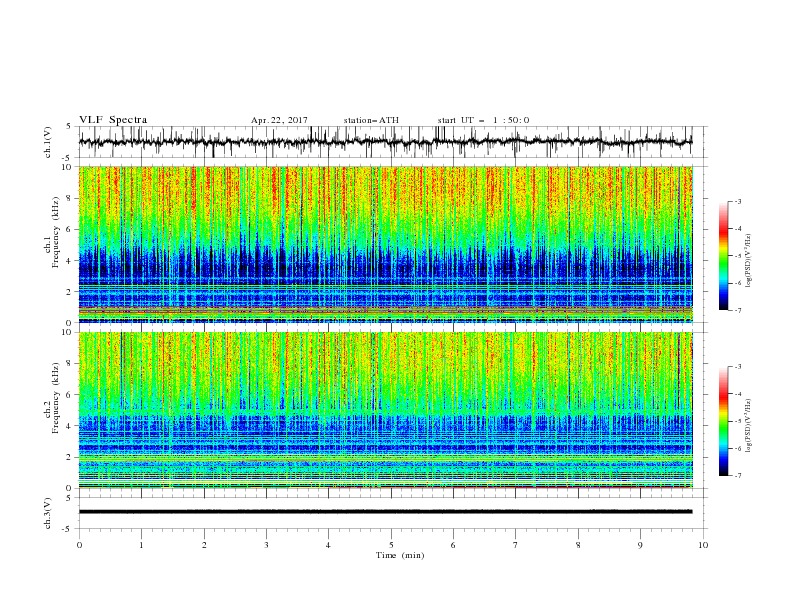Image resolution: width=792 pixels, height=612 pixels.
Task: Click the "2" kHz tick on the ch.1 frequency axis
Action: pyautogui.click(x=70, y=292)
